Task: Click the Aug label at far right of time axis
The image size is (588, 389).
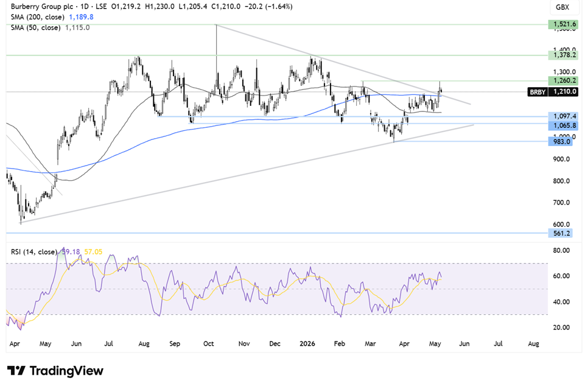Action: (x=533, y=343)
